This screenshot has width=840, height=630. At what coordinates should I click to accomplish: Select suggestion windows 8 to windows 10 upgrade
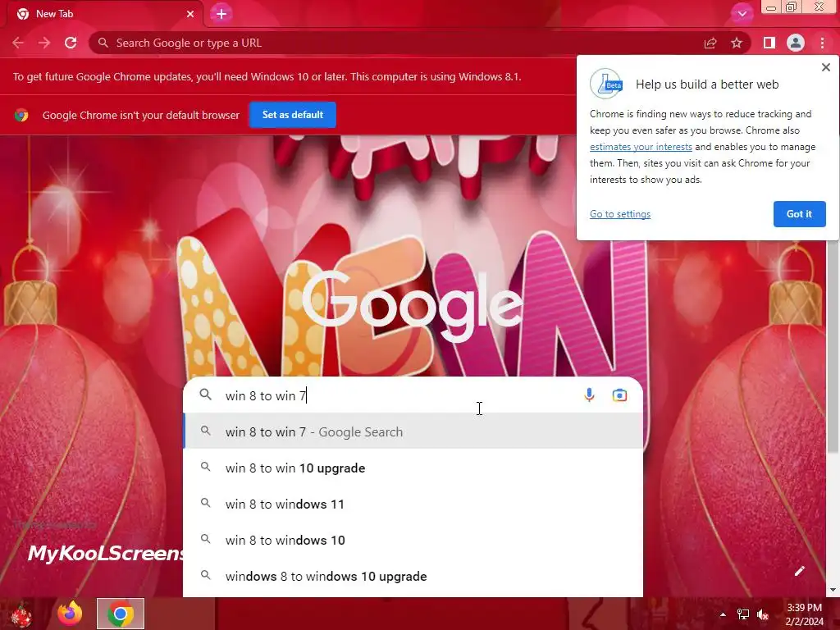(413, 577)
